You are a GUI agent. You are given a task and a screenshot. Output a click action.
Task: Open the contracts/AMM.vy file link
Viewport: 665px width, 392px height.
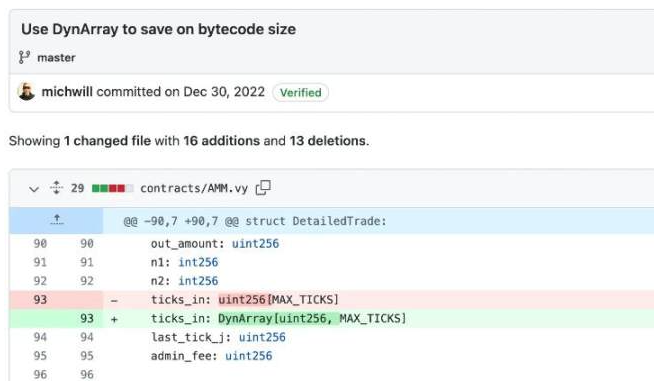pyautogui.click(x=194, y=188)
